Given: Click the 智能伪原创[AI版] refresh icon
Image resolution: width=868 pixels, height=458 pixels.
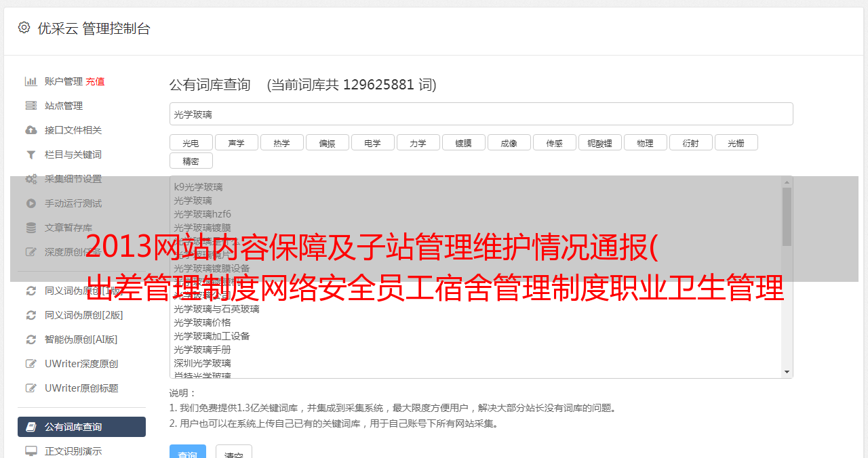Looking at the screenshot, I should pos(31,339).
